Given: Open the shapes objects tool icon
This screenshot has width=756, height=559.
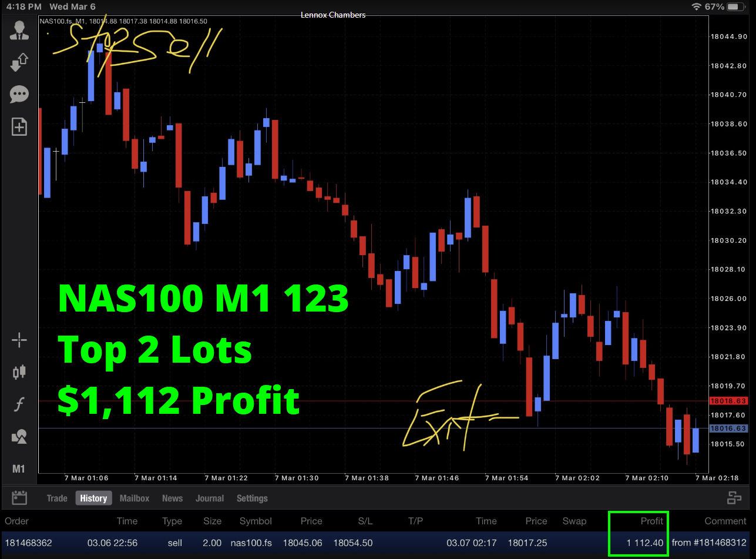Looking at the screenshot, I should coord(19,437).
